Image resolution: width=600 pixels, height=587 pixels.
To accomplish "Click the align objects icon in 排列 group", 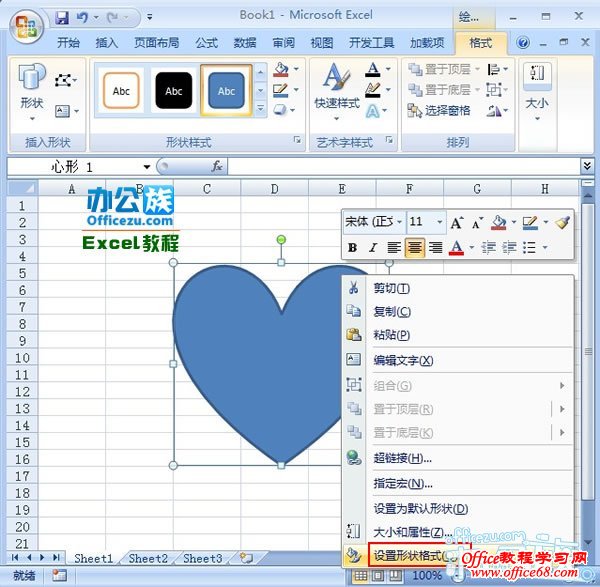I will pos(494,70).
